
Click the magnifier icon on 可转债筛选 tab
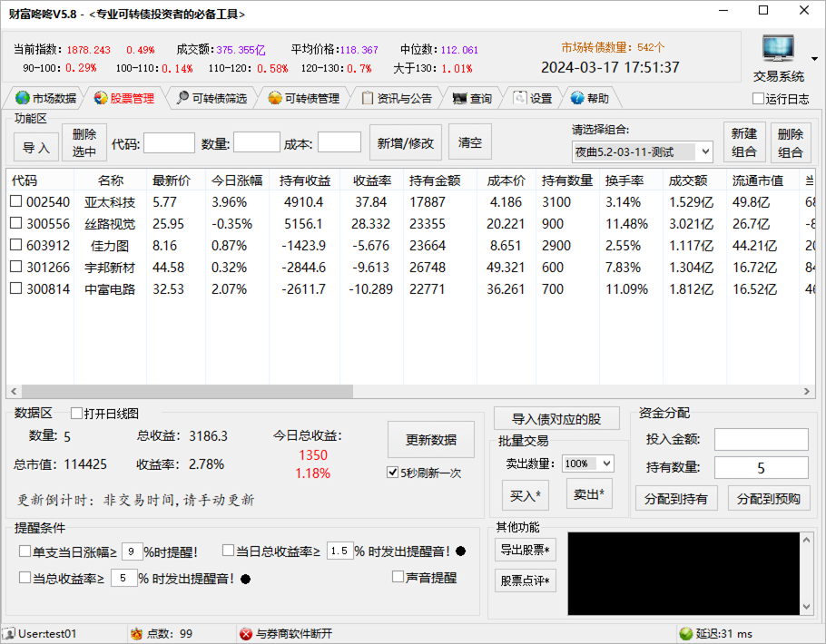pyautogui.click(x=182, y=97)
